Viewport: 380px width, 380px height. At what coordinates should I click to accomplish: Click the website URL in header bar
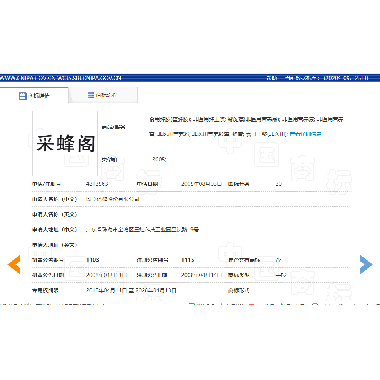coord(61,78)
